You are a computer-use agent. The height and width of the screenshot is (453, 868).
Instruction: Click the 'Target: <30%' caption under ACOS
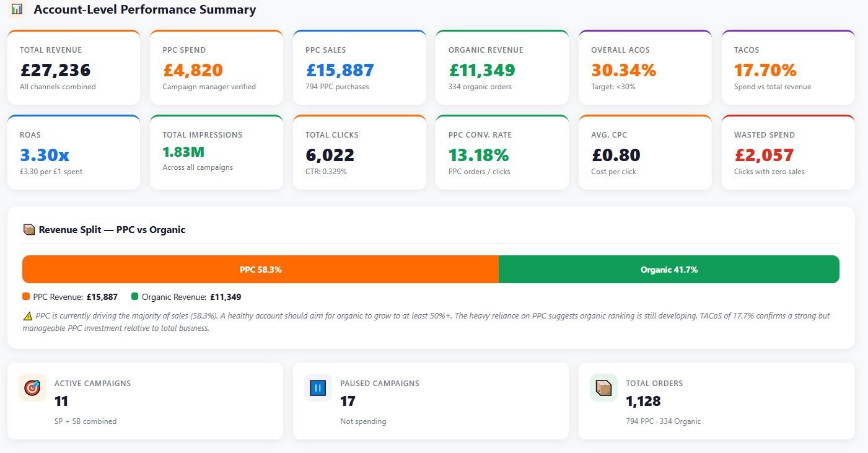(x=613, y=87)
